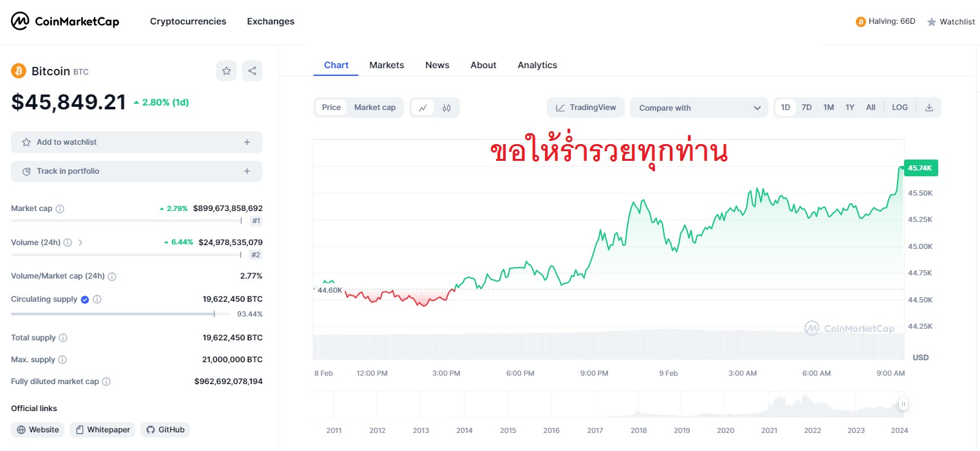Select the 7D time range
The image size is (980, 451).
[x=806, y=107]
